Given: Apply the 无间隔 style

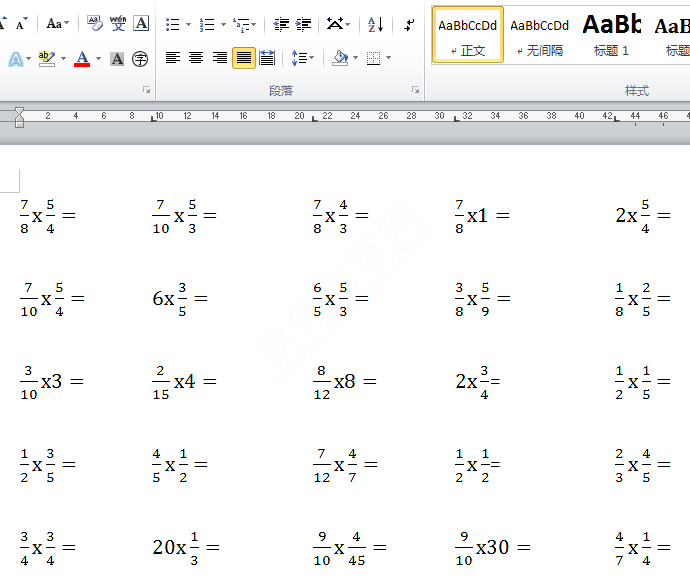Looking at the screenshot, I should tap(540, 35).
